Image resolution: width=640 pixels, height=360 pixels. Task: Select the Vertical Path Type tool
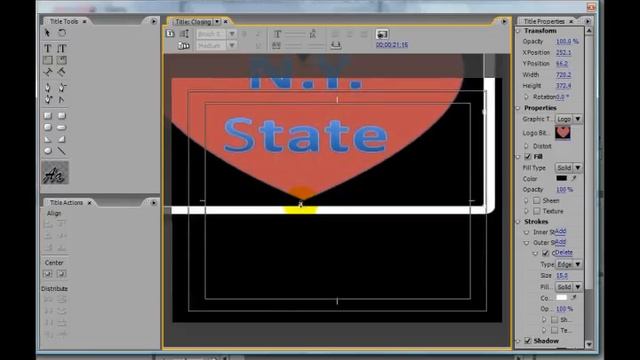point(62,72)
